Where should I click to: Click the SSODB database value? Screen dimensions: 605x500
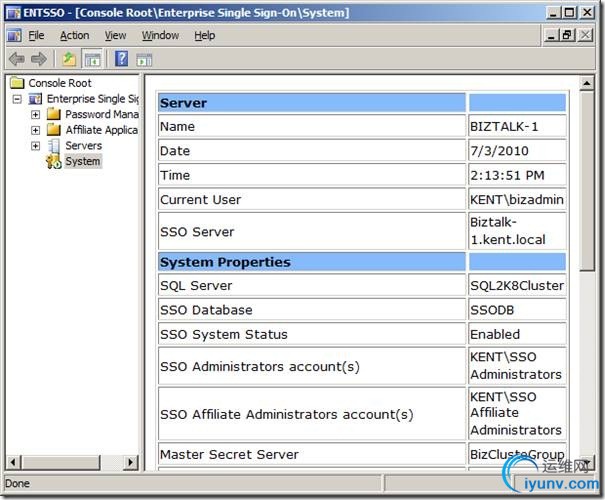(x=492, y=310)
